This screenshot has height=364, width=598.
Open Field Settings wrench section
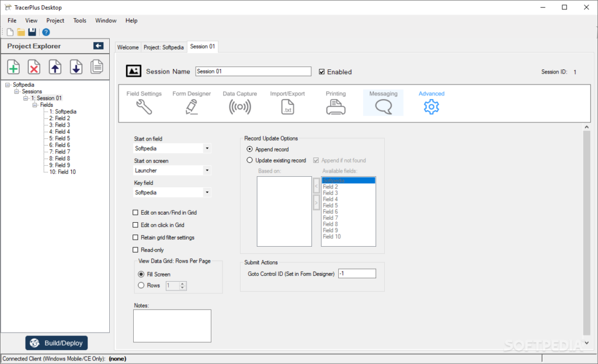click(x=144, y=103)
